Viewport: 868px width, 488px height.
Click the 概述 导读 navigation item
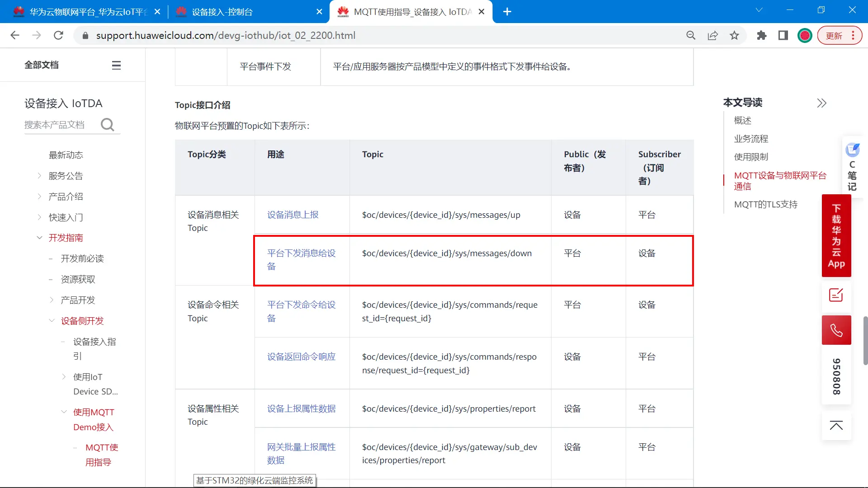coord(743,120)
